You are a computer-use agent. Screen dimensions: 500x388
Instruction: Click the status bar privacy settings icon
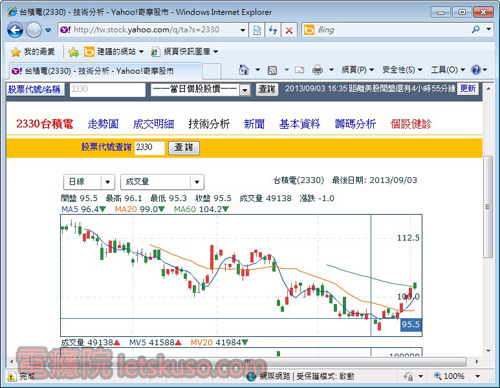[408, 377]
